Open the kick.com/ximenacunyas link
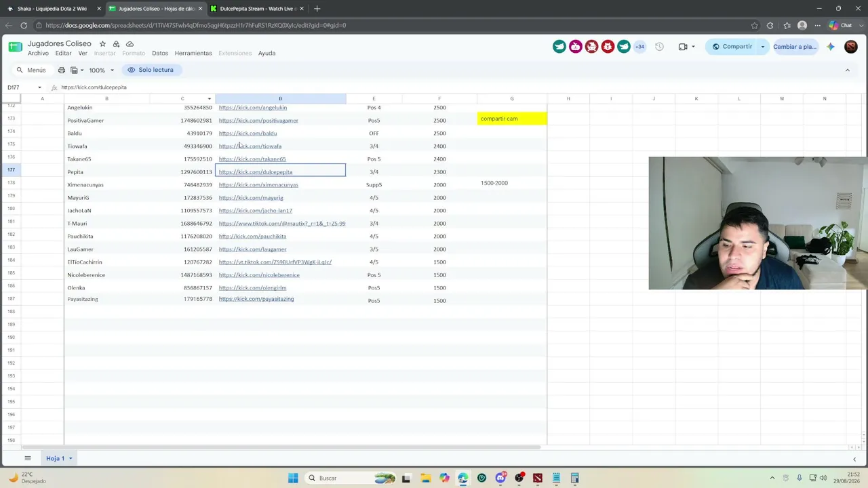The height and width of the screenshot is (488, 868). (x=258, y=185)
